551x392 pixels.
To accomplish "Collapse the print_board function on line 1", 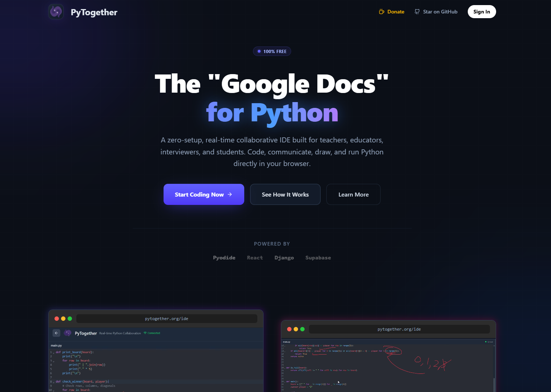I will pyautogui.click(x=54, y=352).
